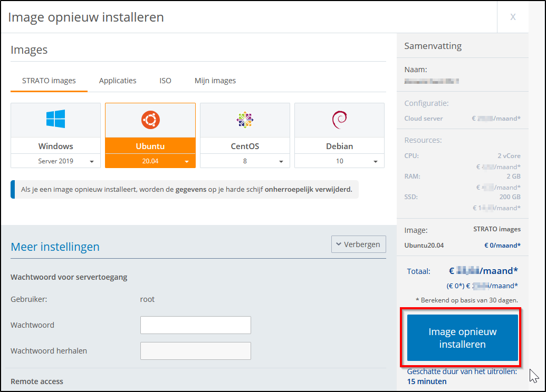Collapse settings with Verbergen button
Screen dimensions: 546x392
click(359, 244)
